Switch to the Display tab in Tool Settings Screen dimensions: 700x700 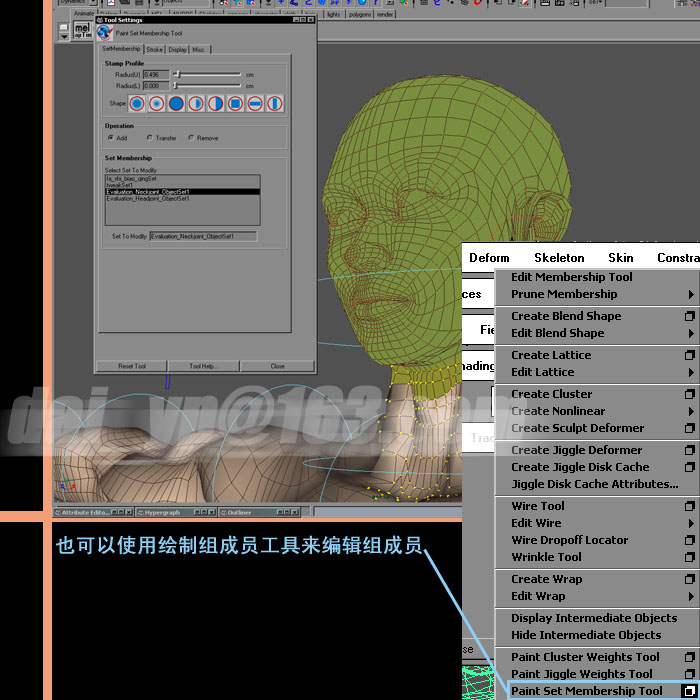tap(177, 50)
